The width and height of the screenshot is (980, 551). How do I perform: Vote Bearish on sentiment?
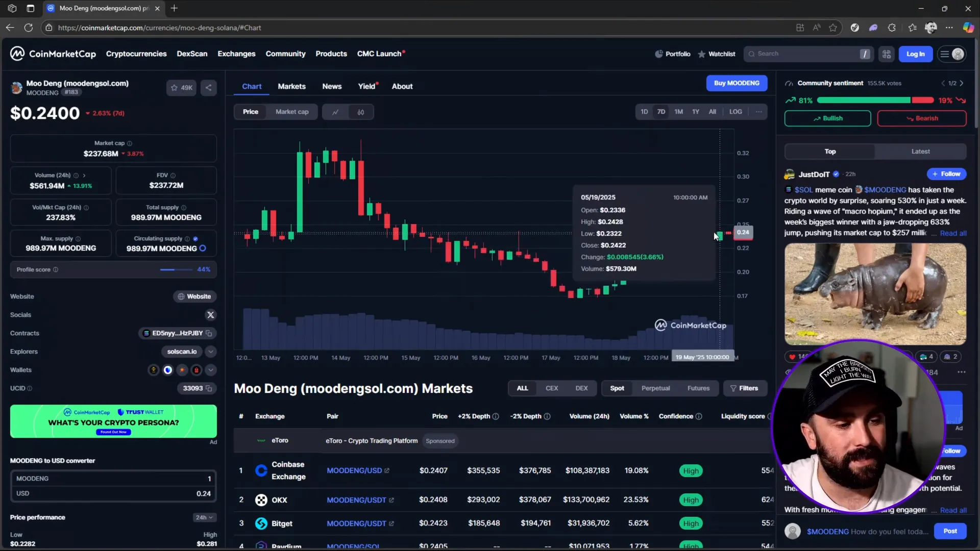[921, 118]
